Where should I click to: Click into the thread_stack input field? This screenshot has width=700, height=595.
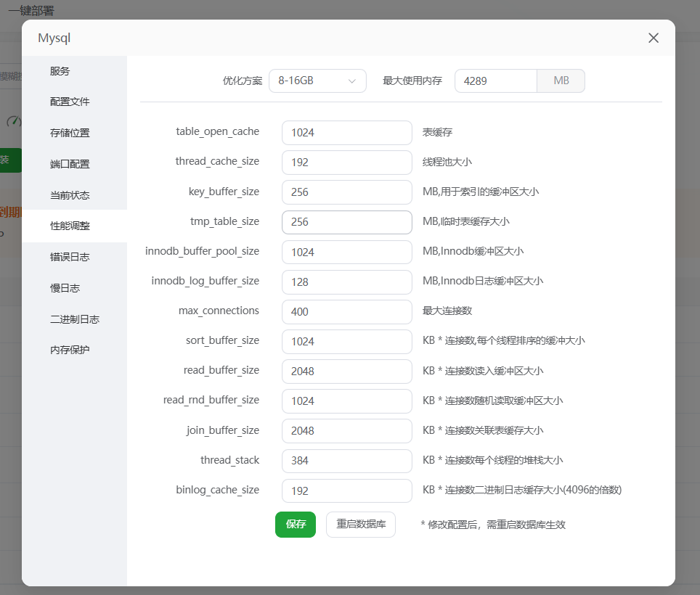346,461
